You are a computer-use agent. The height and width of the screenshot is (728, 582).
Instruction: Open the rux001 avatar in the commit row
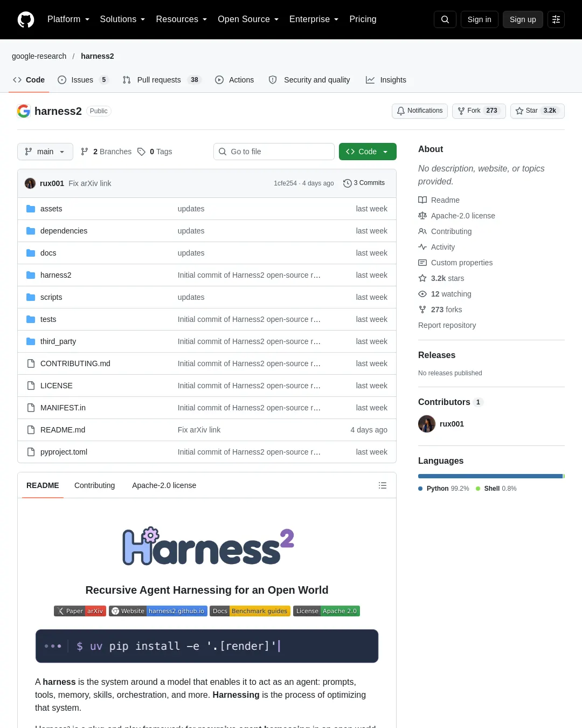[30, 183]
